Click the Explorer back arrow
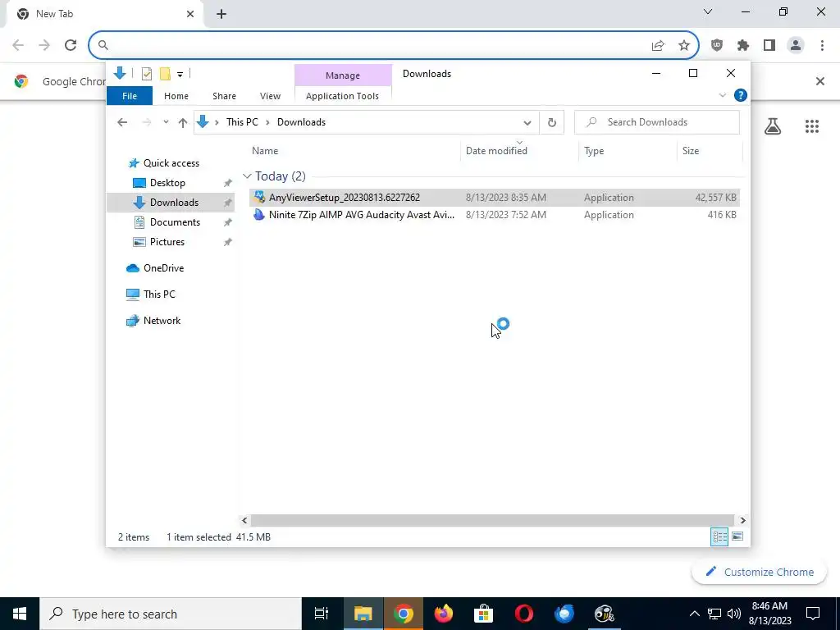Viewport: 840px width, 630px height. pos(122,122)
